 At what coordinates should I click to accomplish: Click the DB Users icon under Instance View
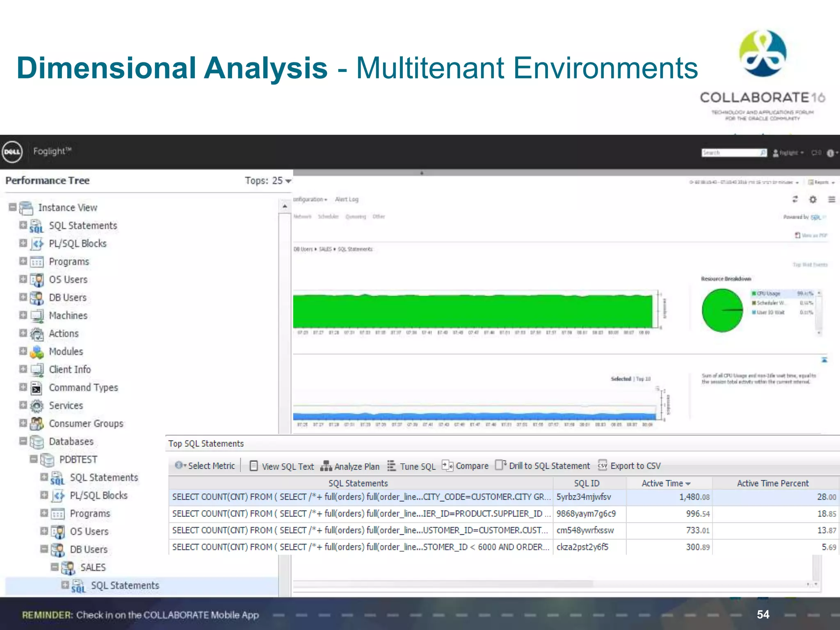[x=37, y=298]
